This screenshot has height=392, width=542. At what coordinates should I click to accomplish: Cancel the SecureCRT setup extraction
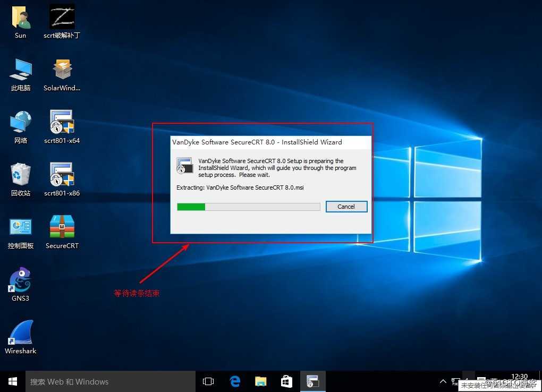346,207
